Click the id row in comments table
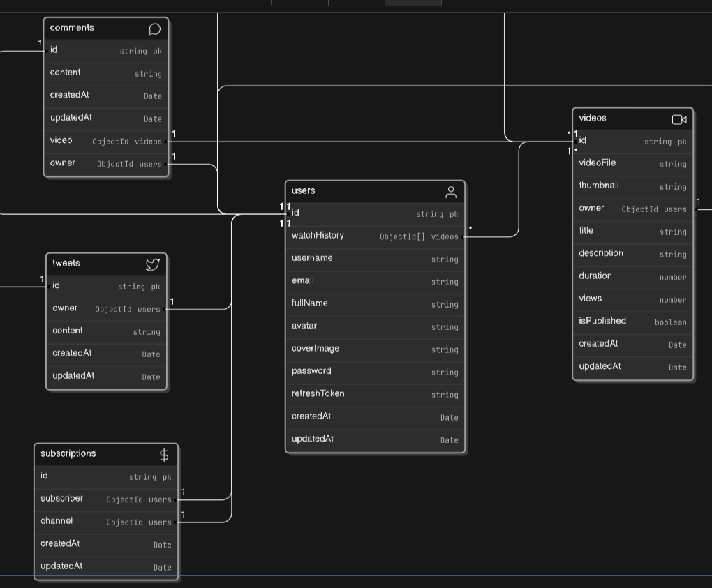 coord(106,51)
